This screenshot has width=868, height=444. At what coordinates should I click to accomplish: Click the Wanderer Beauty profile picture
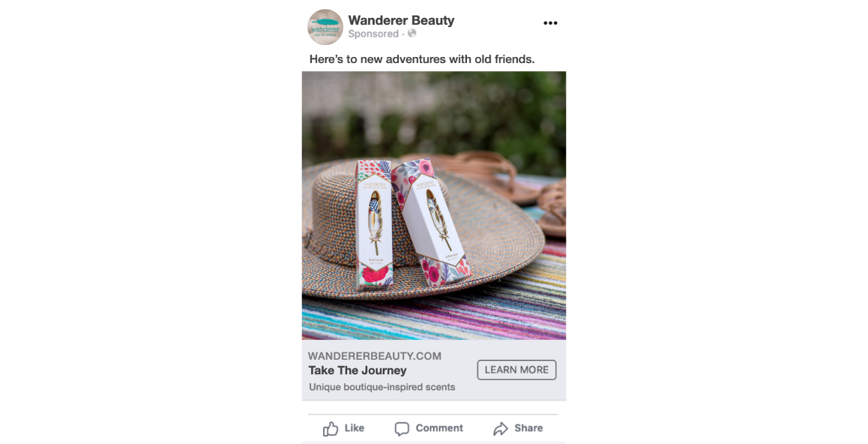(325, 26)
